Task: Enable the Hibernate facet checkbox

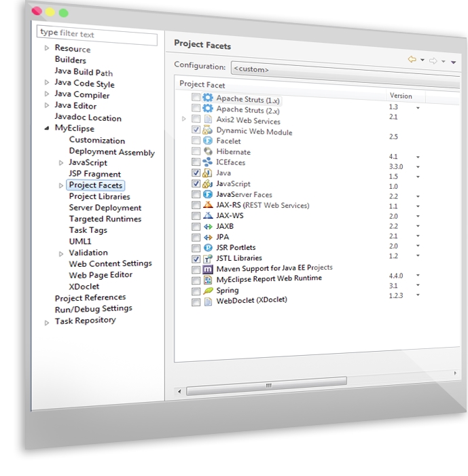Action: 196,151
